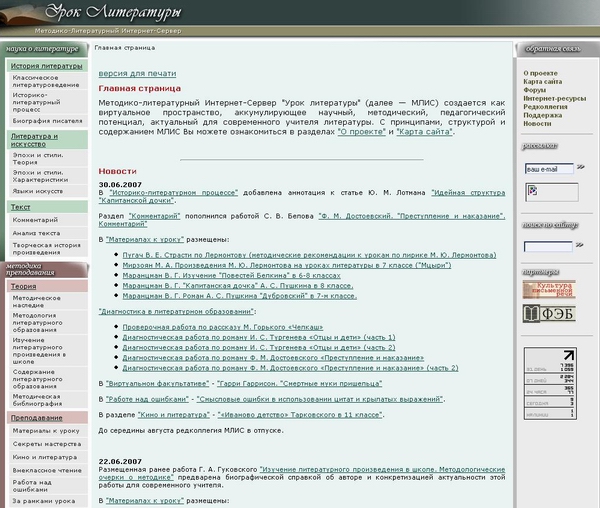Focus the ваш e-mail input field

[549, 169]
